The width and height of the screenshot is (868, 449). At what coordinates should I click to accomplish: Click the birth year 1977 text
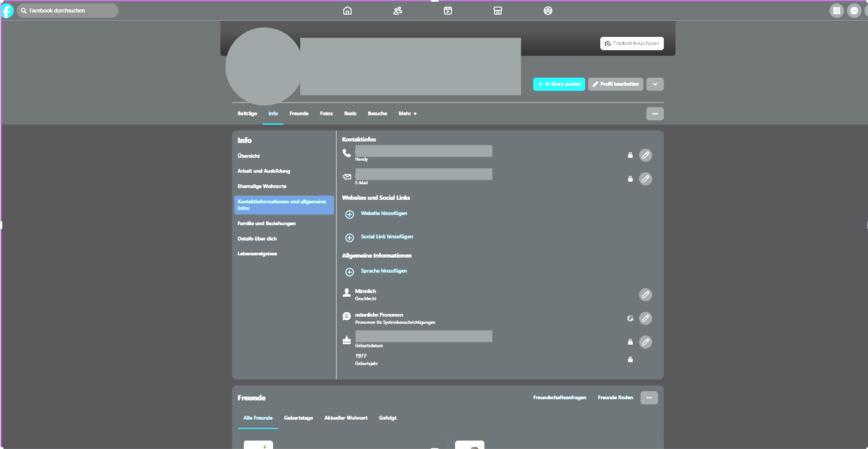[361, 356]
